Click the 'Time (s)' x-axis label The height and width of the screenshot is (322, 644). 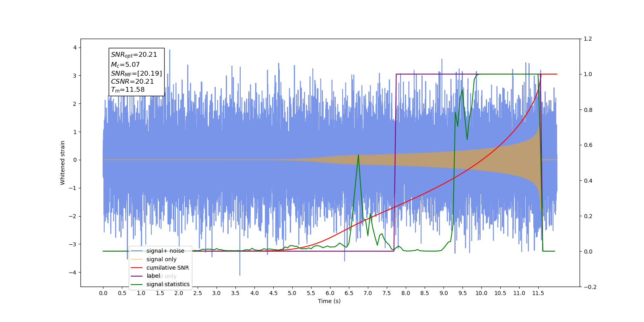pyautogui.click(x=329, y=301)
